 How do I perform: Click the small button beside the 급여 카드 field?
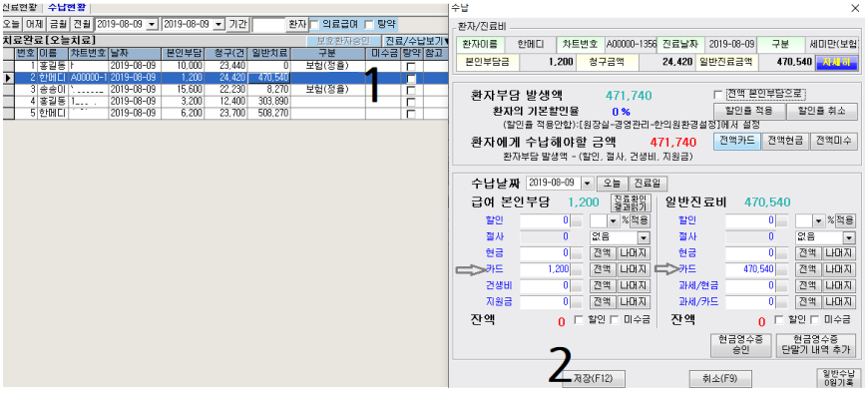click(x=577, y=269)
